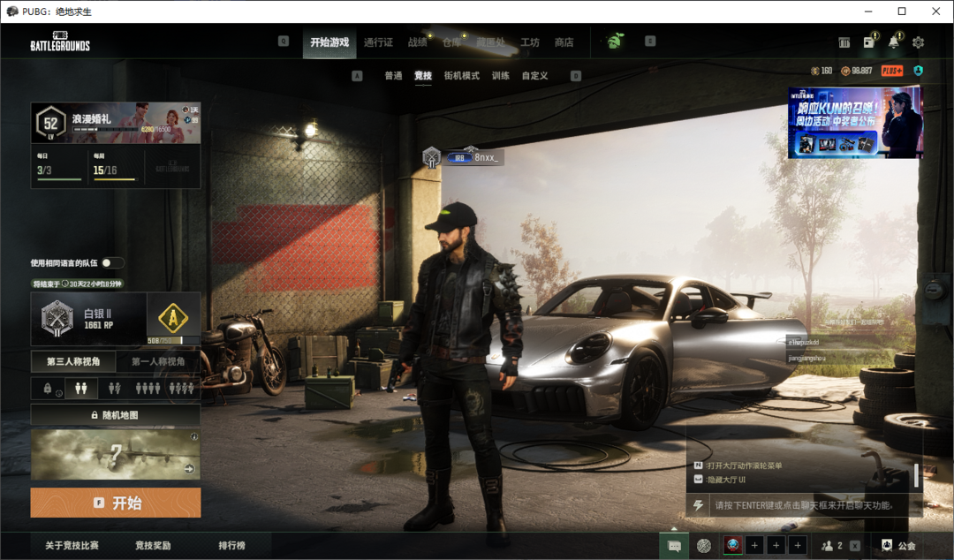Open the 白银 II 1661 RP rank panel
Viewport: 954px width, 560px height.
[x=89, y=318]
